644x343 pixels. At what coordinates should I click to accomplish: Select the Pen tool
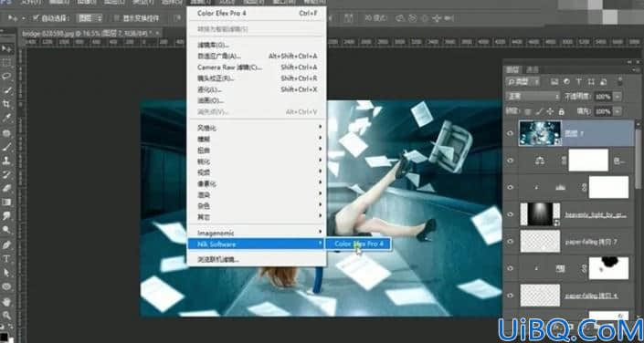click(6, 245)
